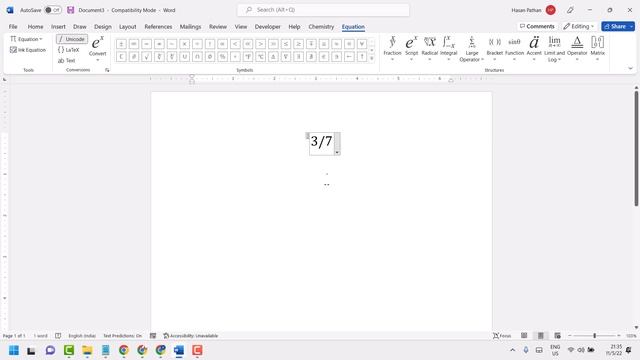The height and width of the screenshot is (360, 640).
Task: Insert the degrees Fahrenheit symbol
Action: coord(248,56)
